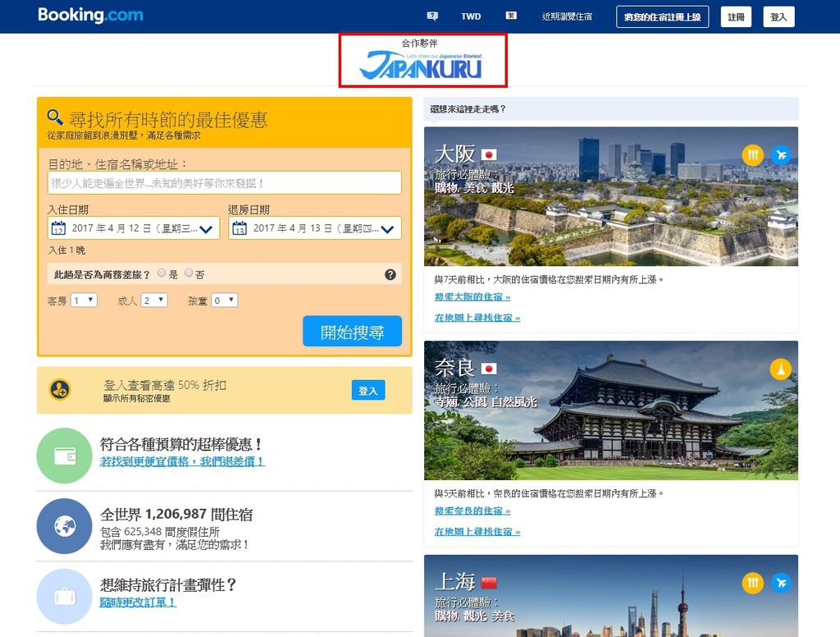Open the TWD currency selector
840x637 pixels.
(471, 16)
